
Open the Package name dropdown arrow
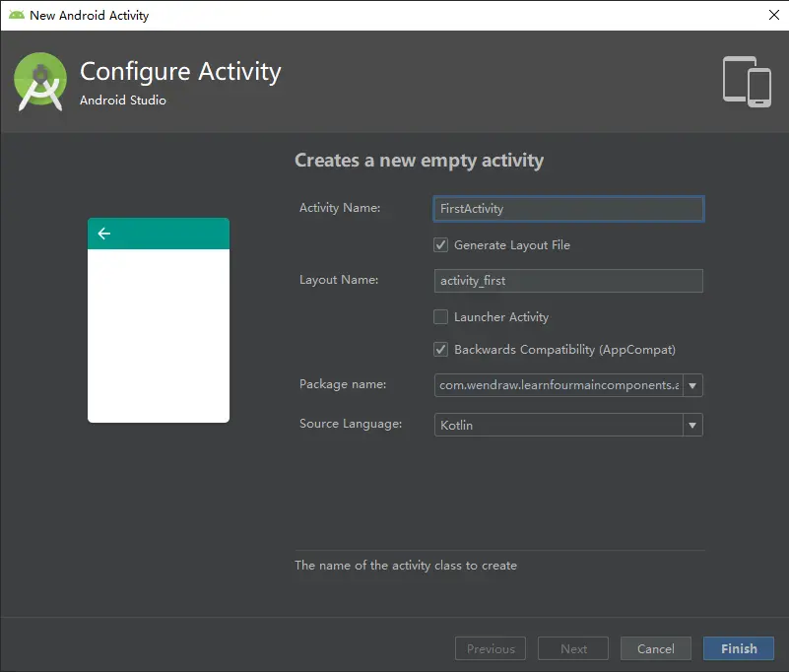tap(694, 385)
